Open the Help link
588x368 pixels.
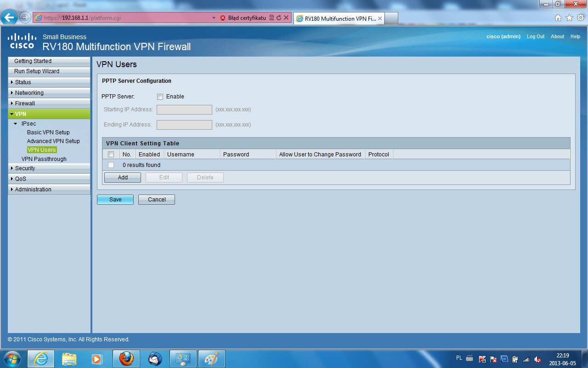(x=576, y=36)
